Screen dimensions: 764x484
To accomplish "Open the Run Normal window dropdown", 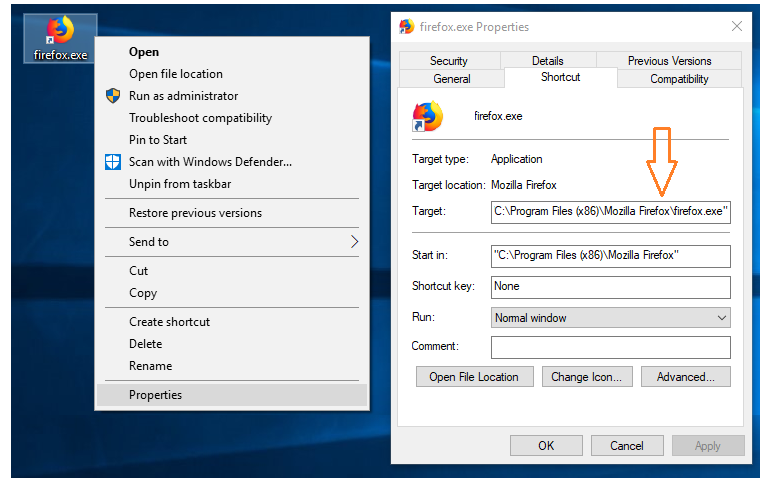I will coord(611,318).
